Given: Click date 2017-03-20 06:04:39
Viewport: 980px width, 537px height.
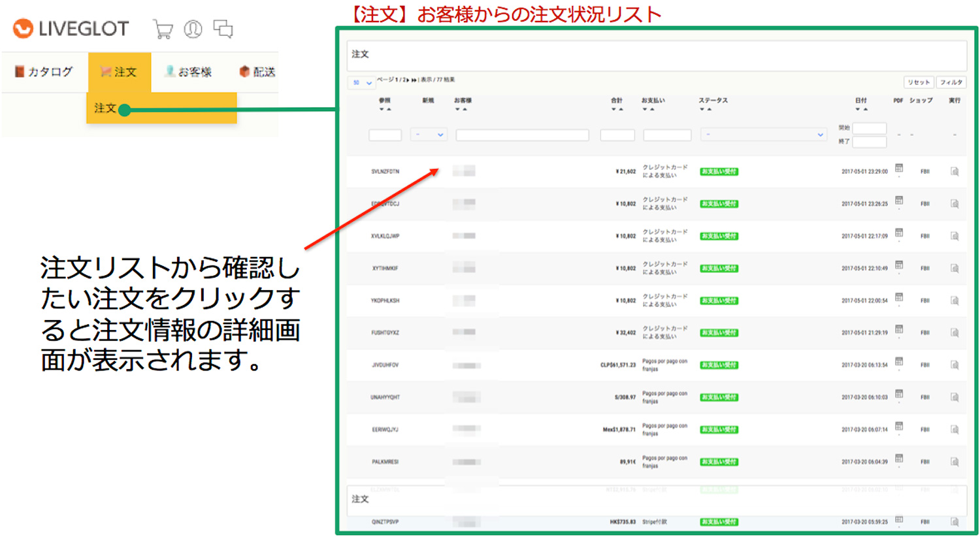Looking at the screenshot, I should pyautogui.click(x=864, y=462).
